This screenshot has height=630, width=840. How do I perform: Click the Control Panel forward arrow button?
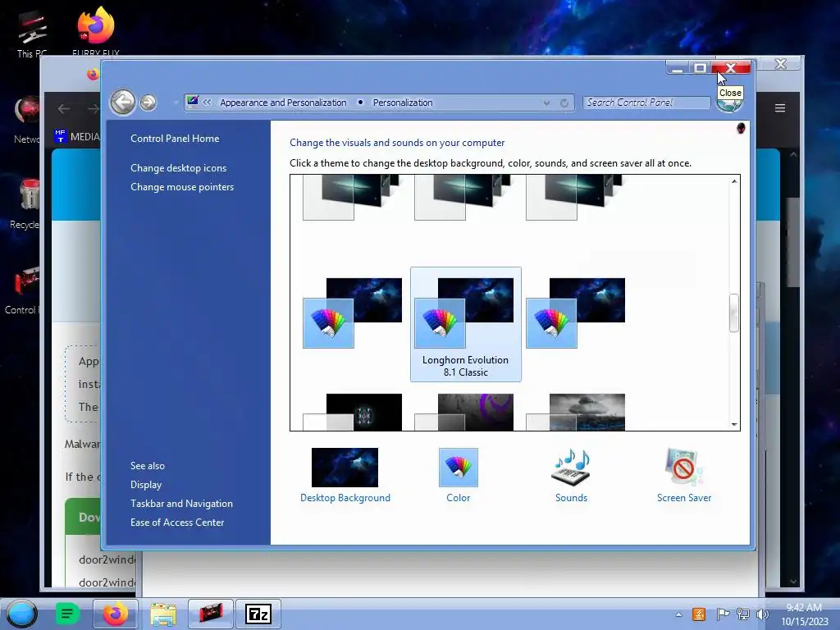point(148,103)
